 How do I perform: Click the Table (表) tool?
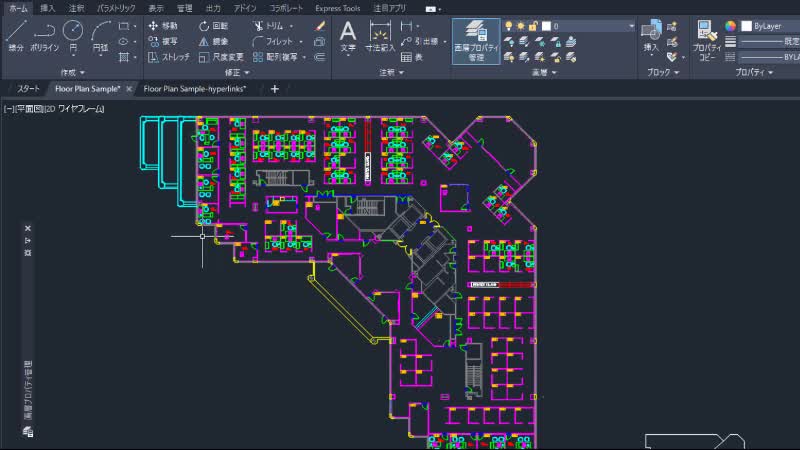[x=412, y=57]
